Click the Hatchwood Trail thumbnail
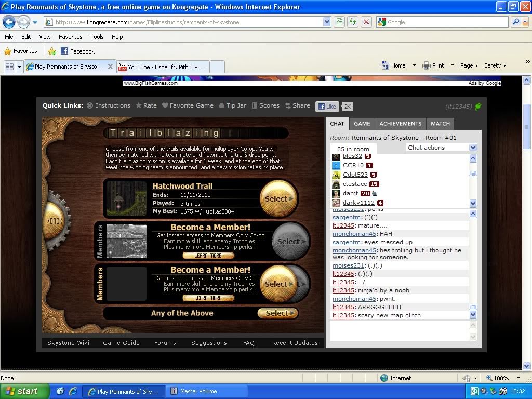Viewport: 532px width, 399px height. 126,198
